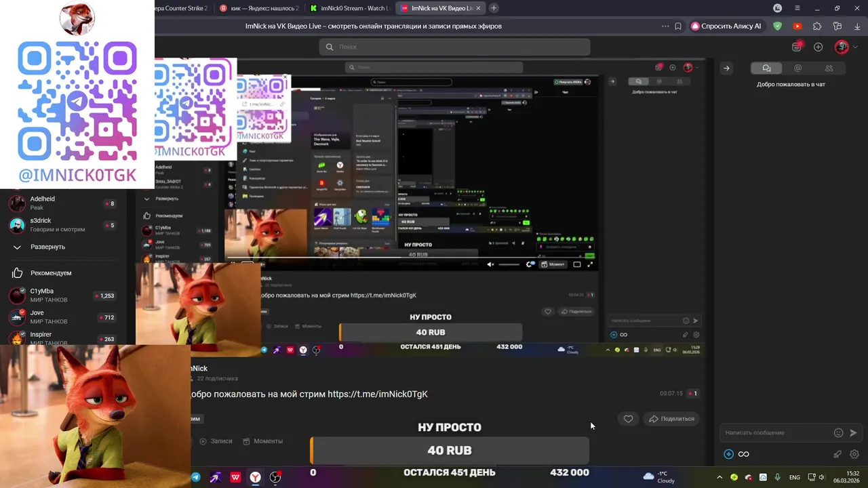Open the puzzle-piece extensions icon
The image size is (868, 488).
pyautogui.click(x=817, y=26)
